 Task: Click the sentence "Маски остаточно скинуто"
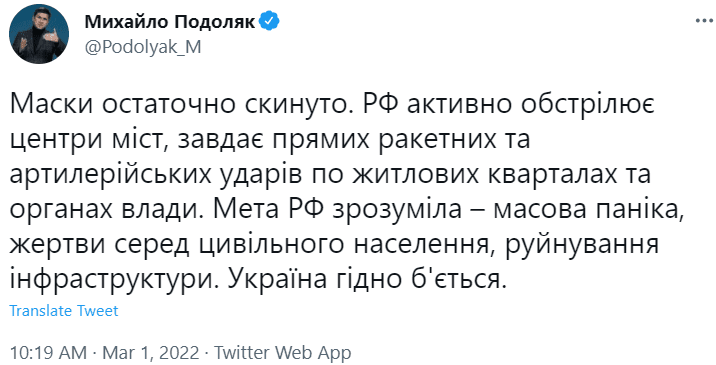(x=182, y=105)
